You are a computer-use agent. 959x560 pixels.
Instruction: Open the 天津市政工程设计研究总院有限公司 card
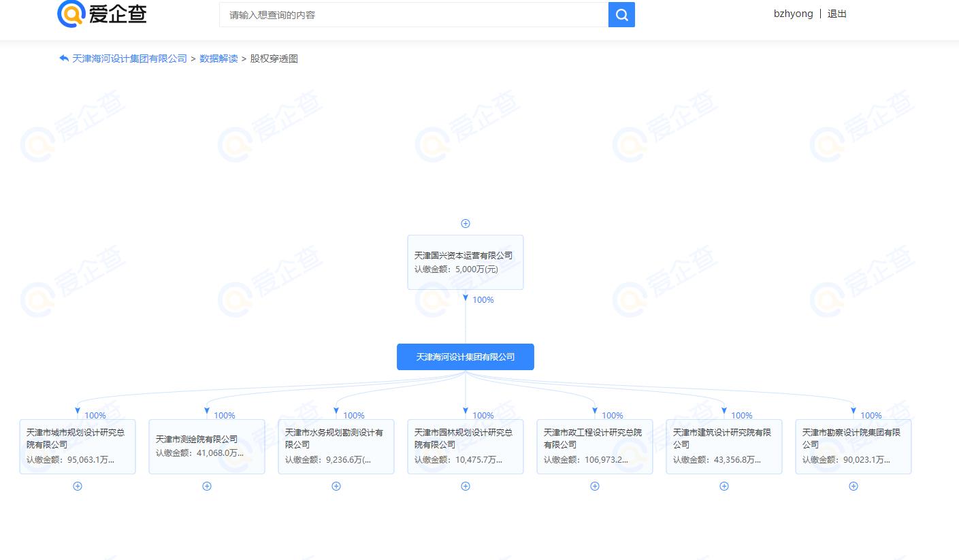595,446
